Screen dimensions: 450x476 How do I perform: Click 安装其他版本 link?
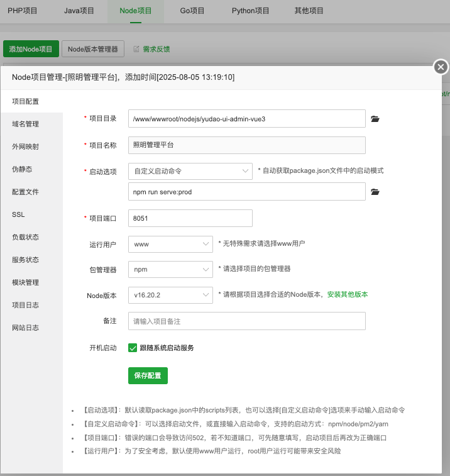click(x=348, y=294)
